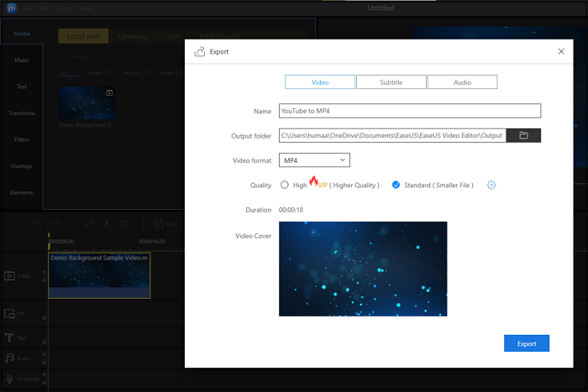588x392 pixels.
Task: Open quality settings gear icon
Action: 492,185
